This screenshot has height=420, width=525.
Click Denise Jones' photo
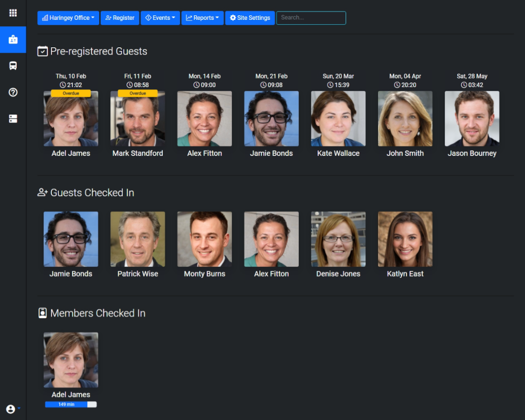pyautogui.click(x=338, y=239)
